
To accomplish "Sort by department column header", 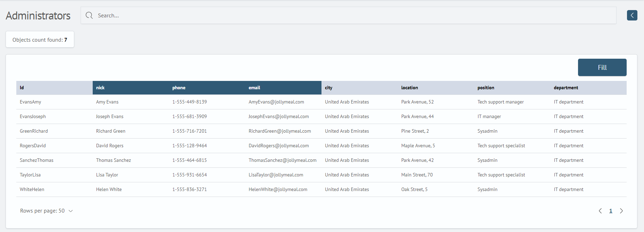I will (x=588, y=88).
